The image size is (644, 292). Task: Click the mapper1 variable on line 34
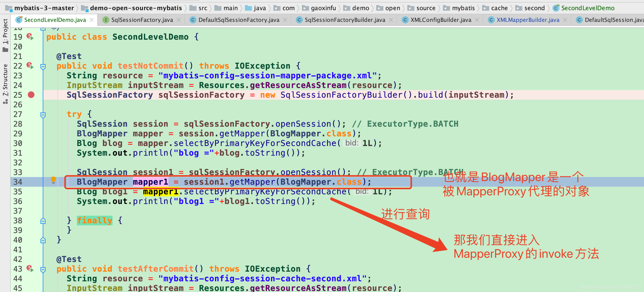pyautogui.click(x=150, y=182)
